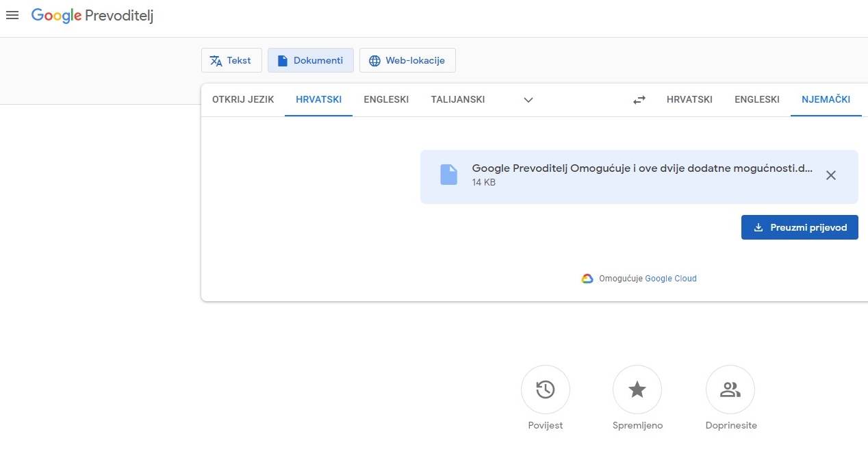
Task: Switch to Tekst translation mode
Action: click(x=231, y=60)
